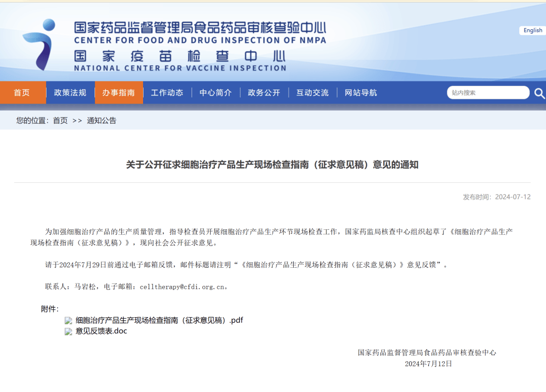
Task: Download the 意见反馈表.doc attachment
Action: point(101,331)
